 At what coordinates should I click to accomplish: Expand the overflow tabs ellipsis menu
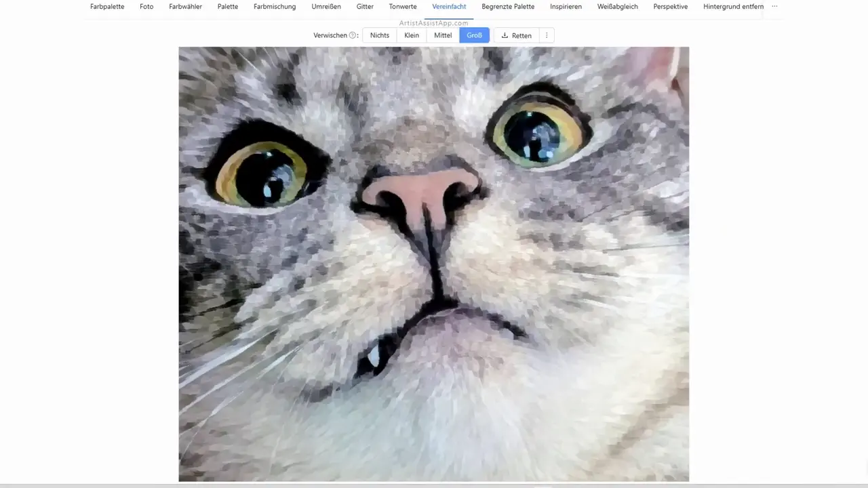click(774, 7)
